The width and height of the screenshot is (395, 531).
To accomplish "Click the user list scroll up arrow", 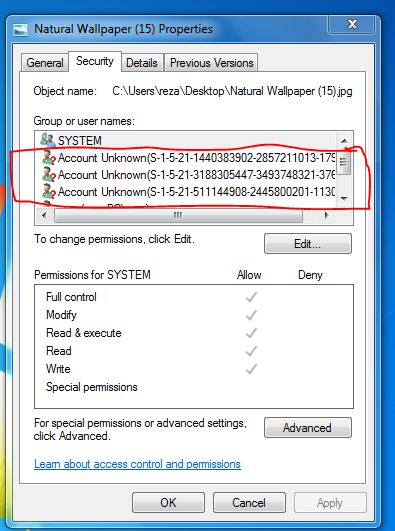I will [344, 141].
